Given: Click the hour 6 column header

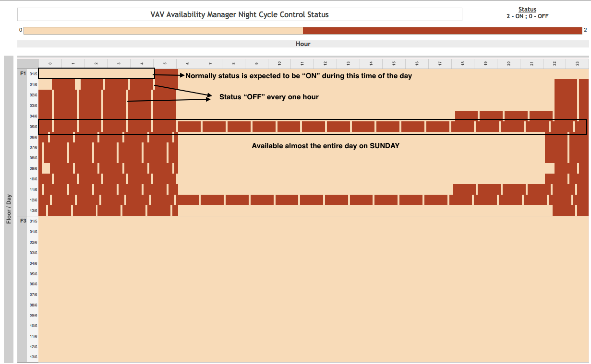Looking at the screenshot, I should click(188, 63).
